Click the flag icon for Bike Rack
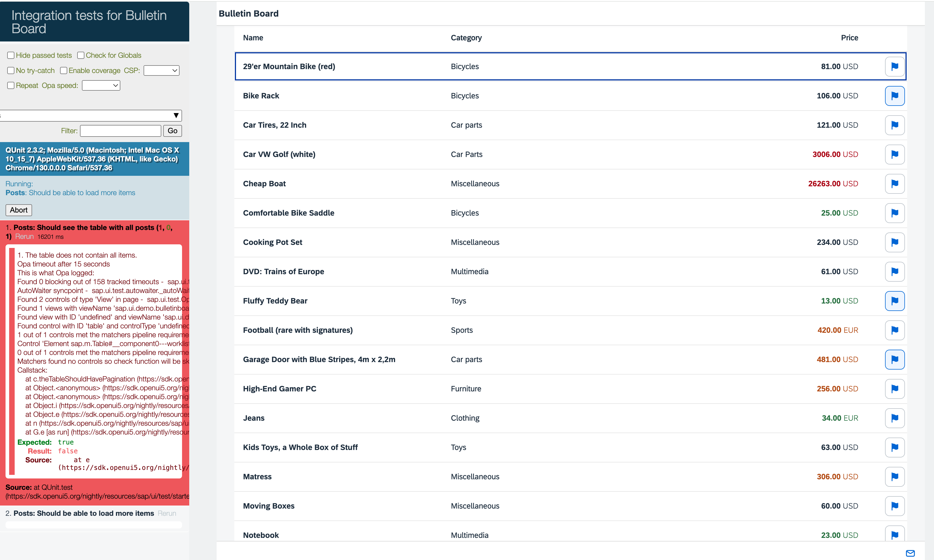The width and height of the screenshot is (934, 560). point(894,96)
